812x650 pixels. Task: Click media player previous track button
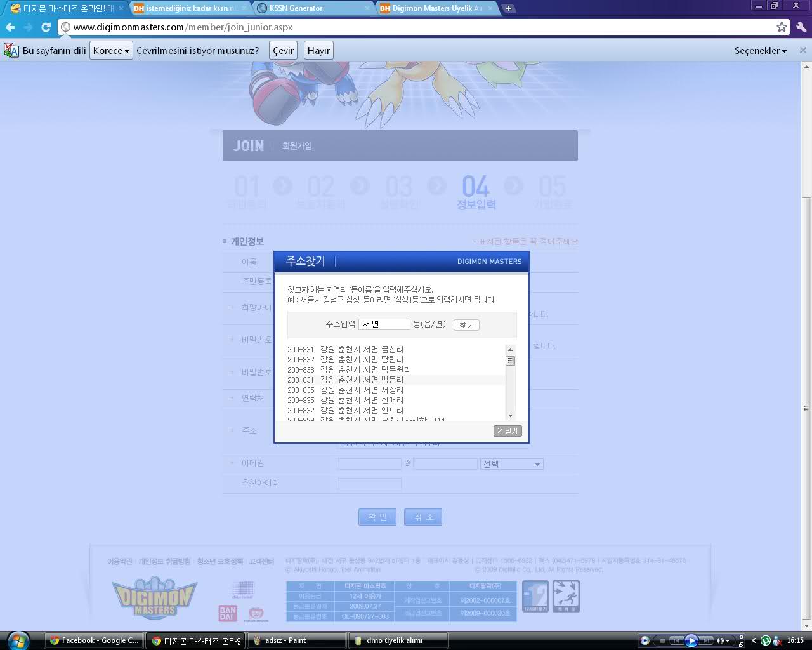click(676, 640)
